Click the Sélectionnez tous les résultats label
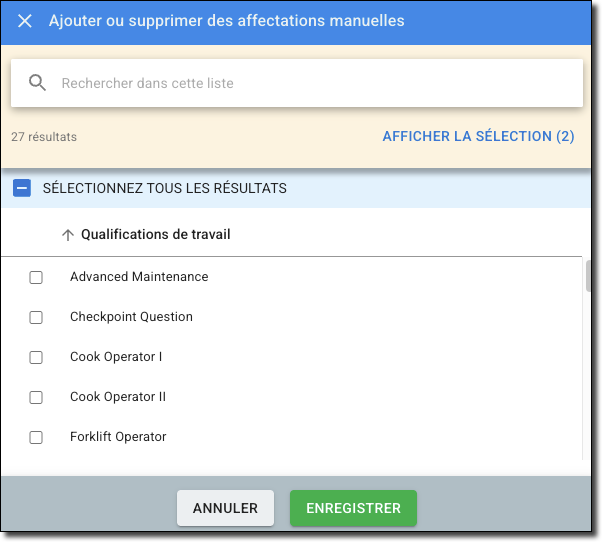602x542 pixels. (165, 188)
